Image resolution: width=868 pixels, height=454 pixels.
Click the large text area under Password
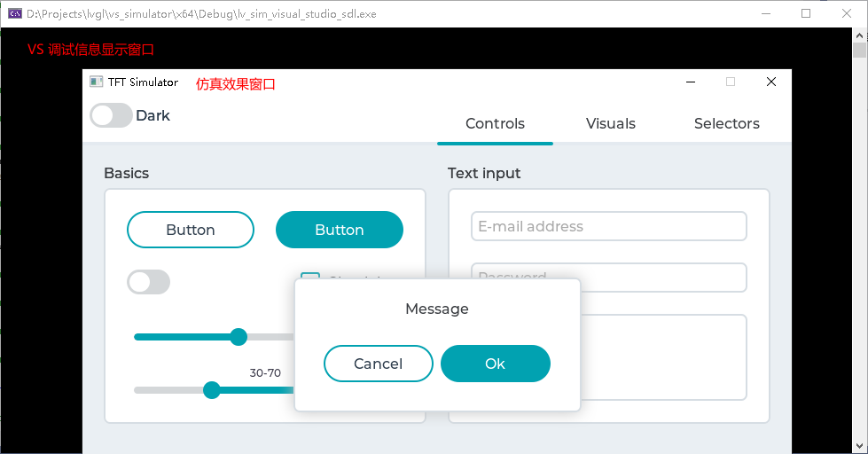(x=663, y=357)
